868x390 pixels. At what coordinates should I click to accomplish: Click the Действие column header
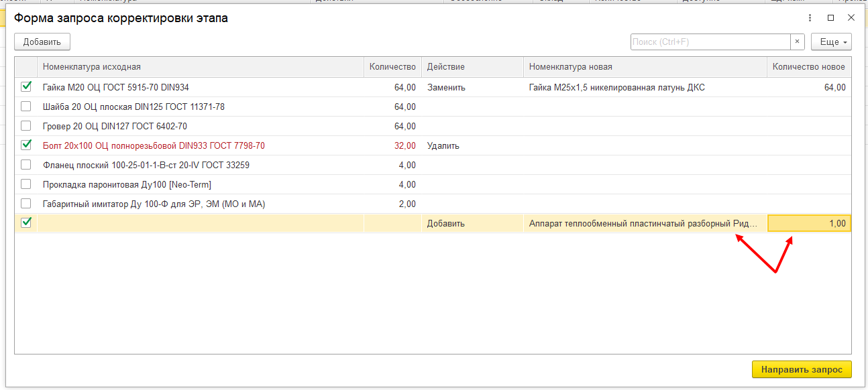coord(472,67)
